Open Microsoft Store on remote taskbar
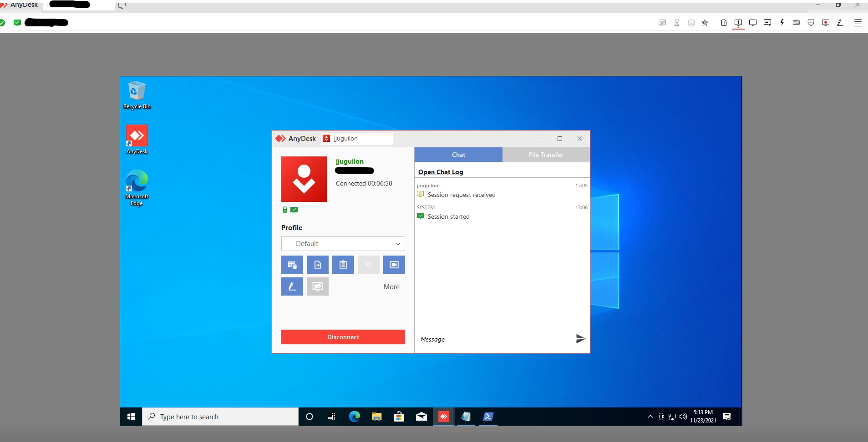The height and width of the screenshot is (442, 868). pyautogui.click(x=399, y=417)
